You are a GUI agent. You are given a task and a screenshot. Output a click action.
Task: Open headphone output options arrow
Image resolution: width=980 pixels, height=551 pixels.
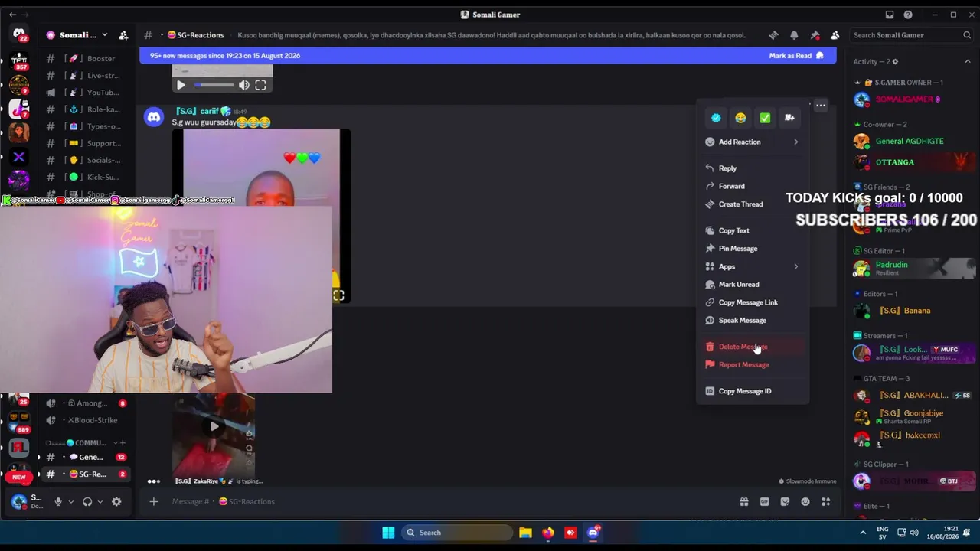point(100,502)
